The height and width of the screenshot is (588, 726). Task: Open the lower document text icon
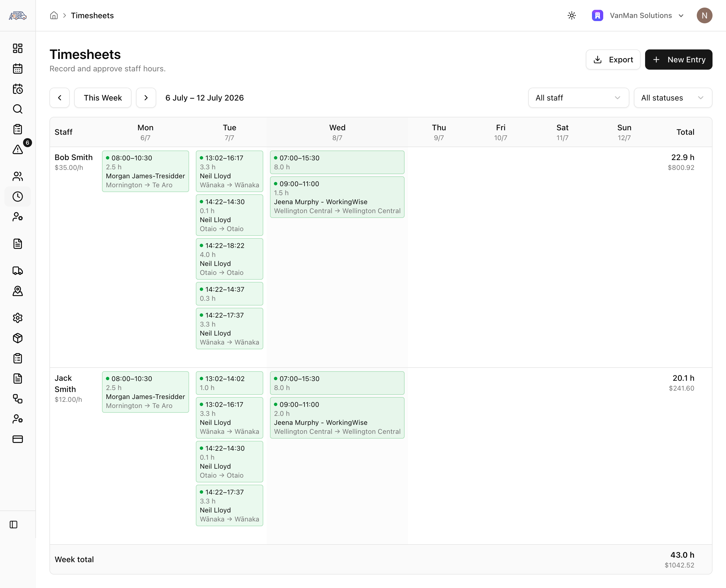pyautogui.click(x=18, y=378)
